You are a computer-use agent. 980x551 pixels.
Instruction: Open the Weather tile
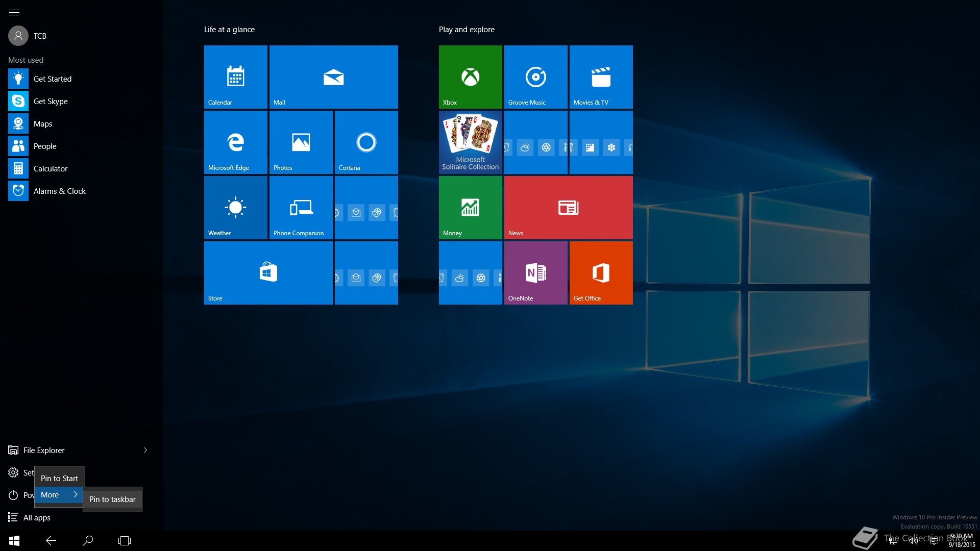[x=235, y=208]
